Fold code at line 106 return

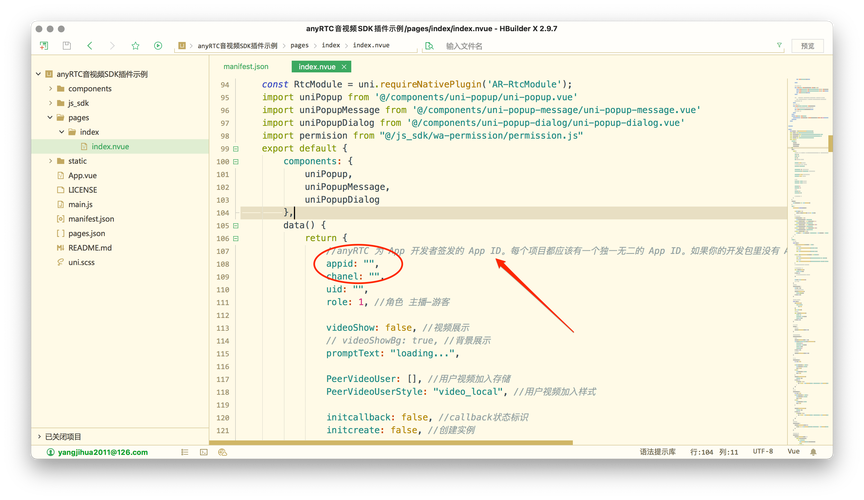pyautogui.click(x=236, y=239)
